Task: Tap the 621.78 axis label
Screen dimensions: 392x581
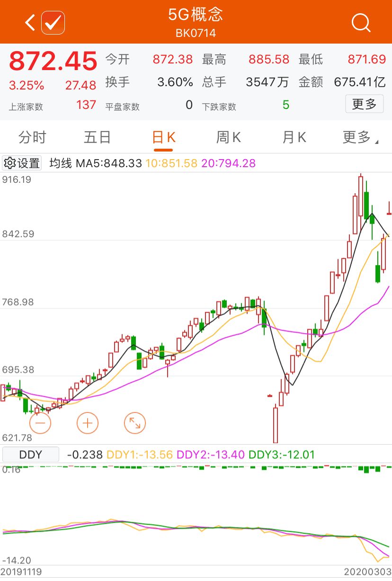Action: 17,438
